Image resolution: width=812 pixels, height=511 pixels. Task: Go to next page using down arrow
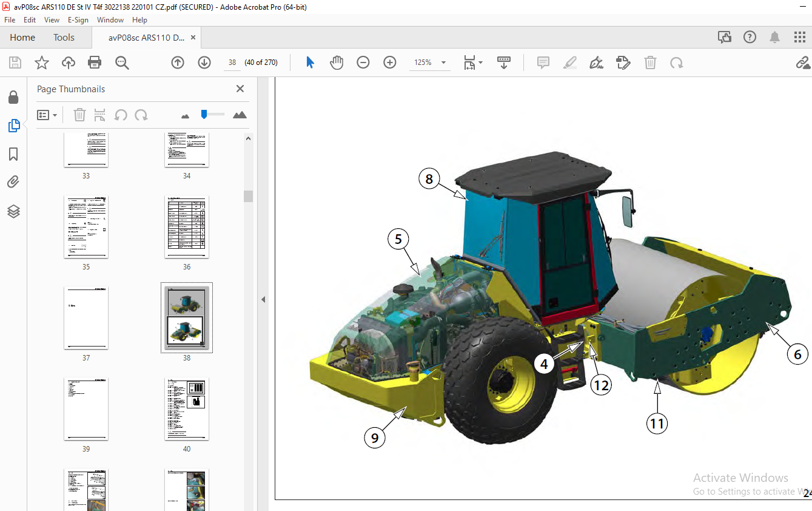click(204, 63)
